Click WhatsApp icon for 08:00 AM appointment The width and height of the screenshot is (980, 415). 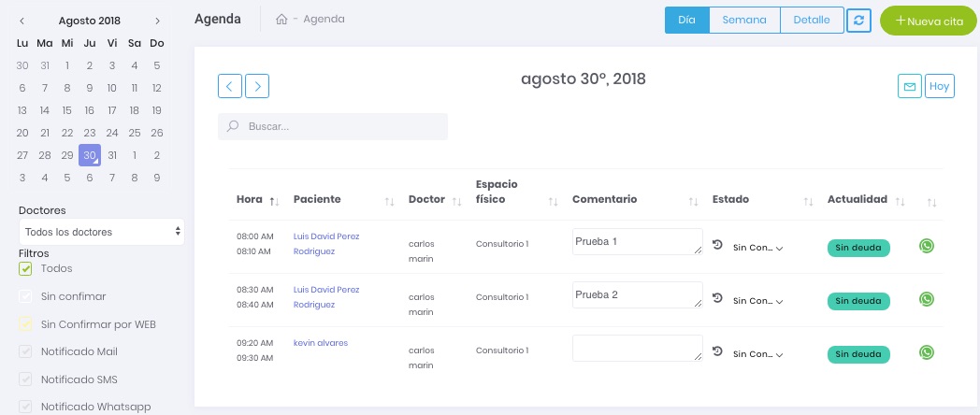pyautogui.click(x=927, y=246)
